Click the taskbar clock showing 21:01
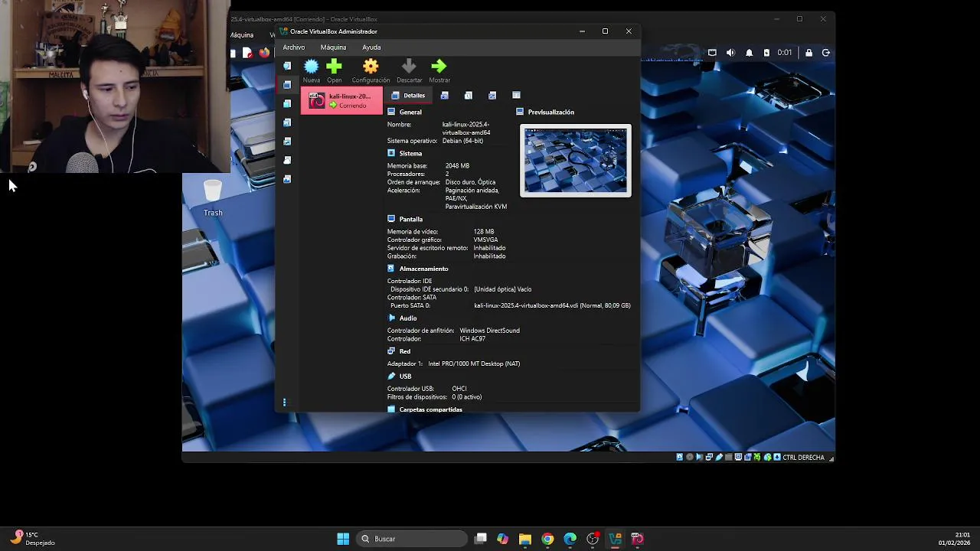 pyautogui.click(x=954, y=539)
